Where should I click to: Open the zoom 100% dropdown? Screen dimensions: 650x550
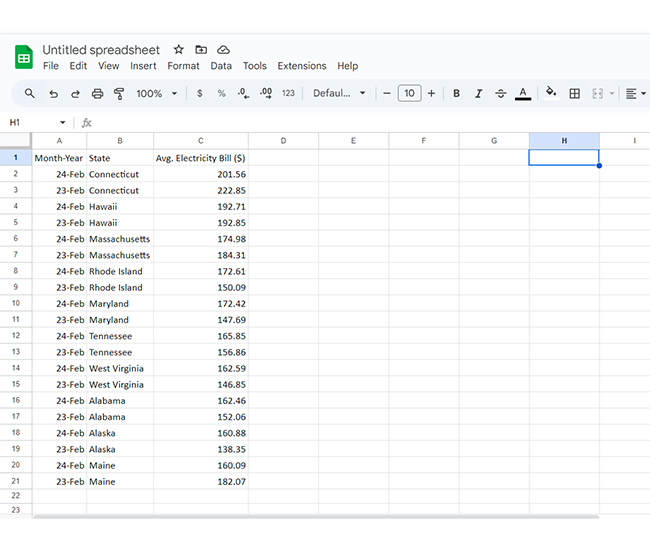(157, 94)
